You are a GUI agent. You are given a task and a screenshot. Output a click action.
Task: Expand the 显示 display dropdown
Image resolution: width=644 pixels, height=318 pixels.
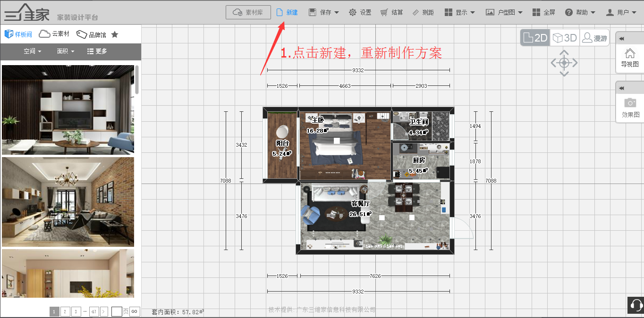456,12
